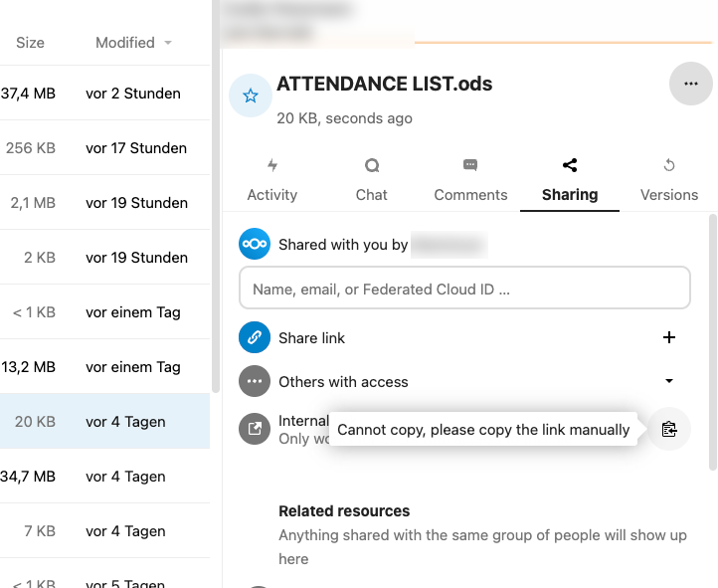Sort files by the Modified column arrow
Viewport: 718px width, 588px height.
pyautogui.click(x=167, y=43)
